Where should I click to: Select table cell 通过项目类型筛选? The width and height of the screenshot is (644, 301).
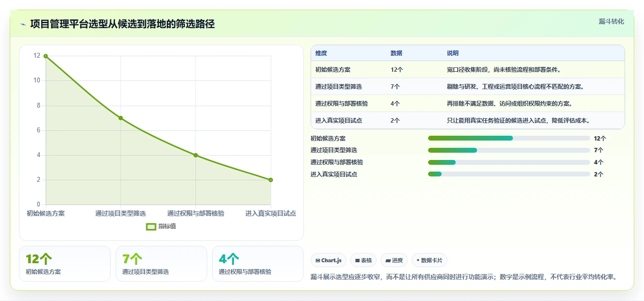(339, 87)
